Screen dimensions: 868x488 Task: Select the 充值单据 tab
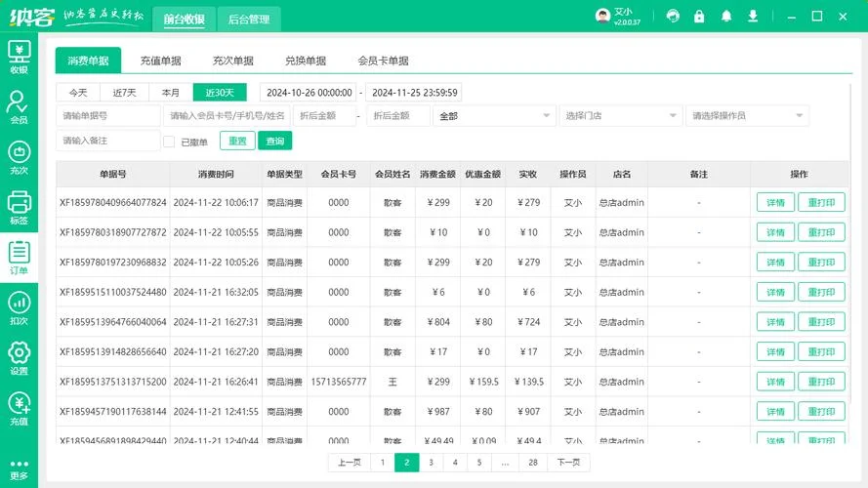coord(160,61)
